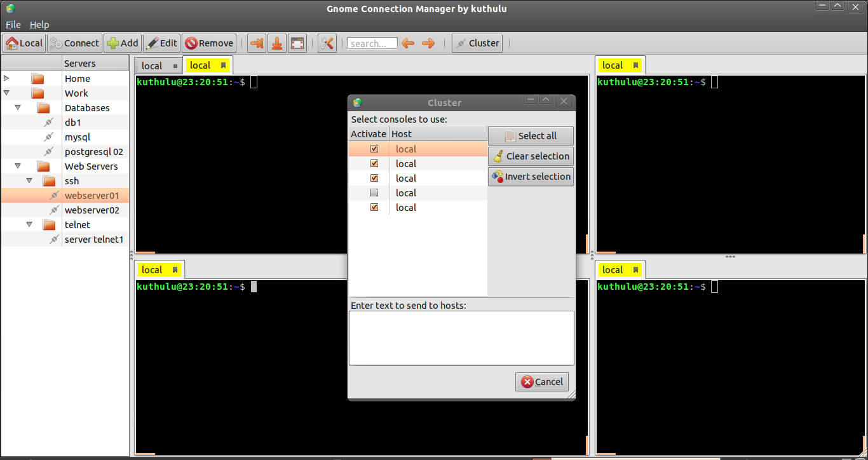
Task: Click Select all in the Cluster dialog
Action: pyautogui.click(x=531, y=135)
